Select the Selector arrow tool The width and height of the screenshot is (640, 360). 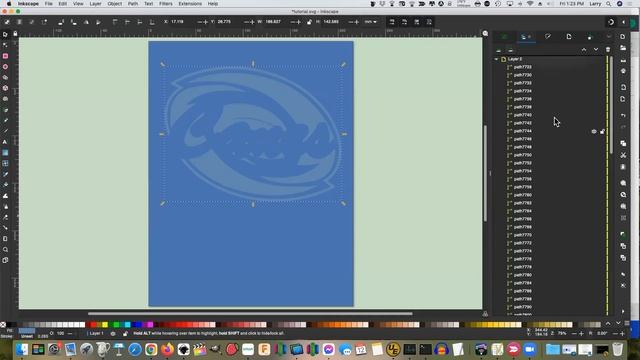click(5, 34)
